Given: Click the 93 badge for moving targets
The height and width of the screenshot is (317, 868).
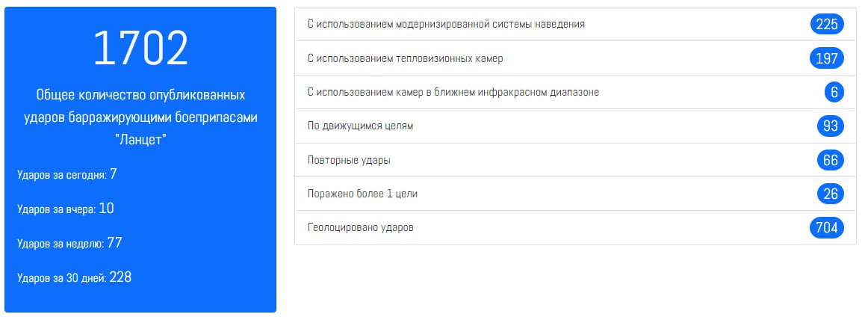Looking at the screenshot, I should click(x=830, y=126).
